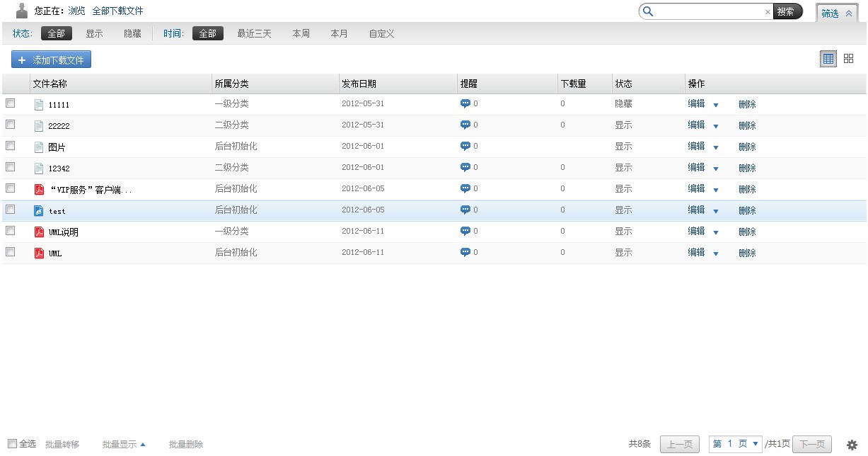Switch to grid thumbnail view icon
This screenshot has width=868, height=456.
click(848, 59)
